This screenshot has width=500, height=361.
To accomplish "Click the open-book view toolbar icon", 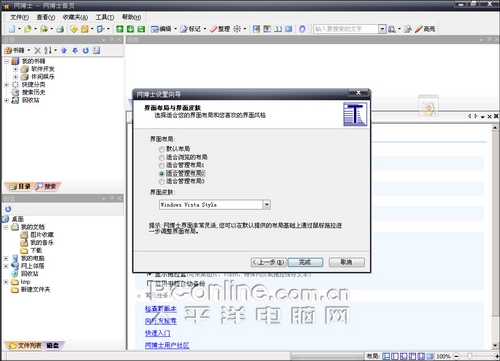I will (278, 29).
